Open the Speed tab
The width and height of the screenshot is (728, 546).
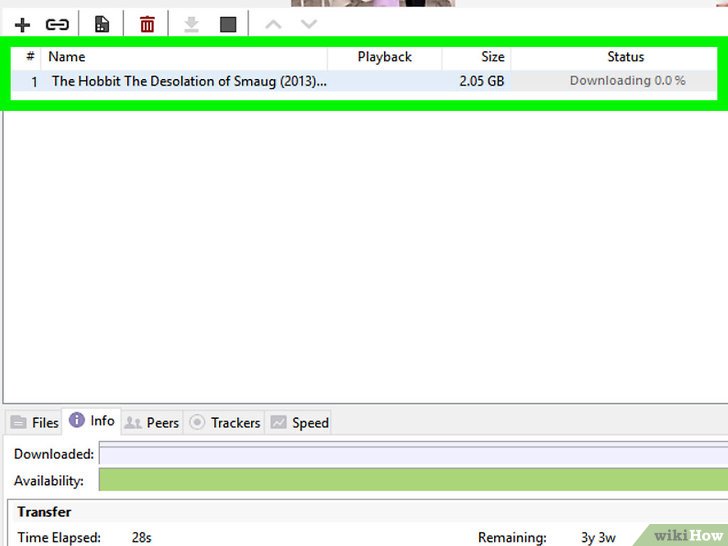299,422
